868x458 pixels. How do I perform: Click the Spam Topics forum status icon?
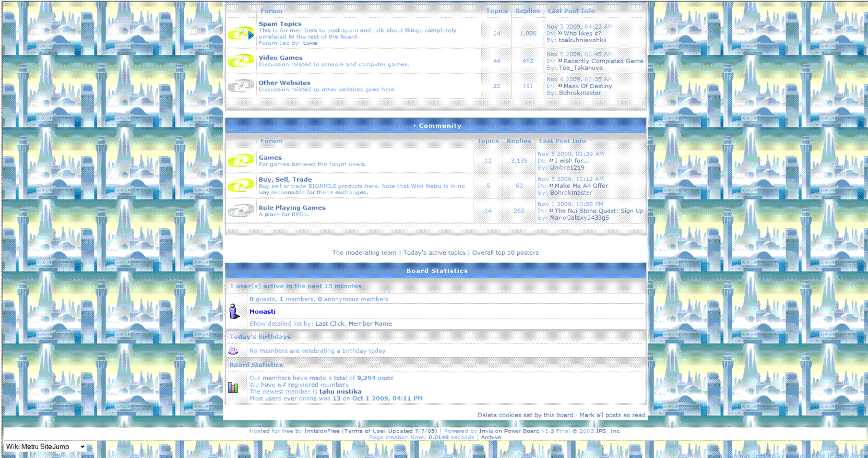241,34
